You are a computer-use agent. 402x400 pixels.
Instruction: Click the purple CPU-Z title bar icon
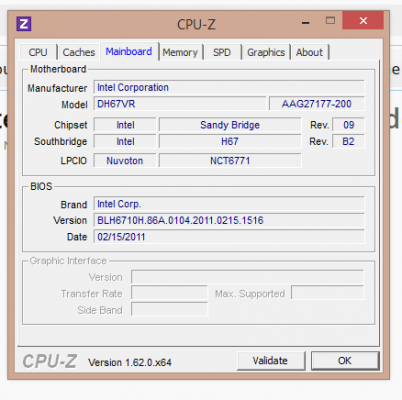click(x=24, y=24)
